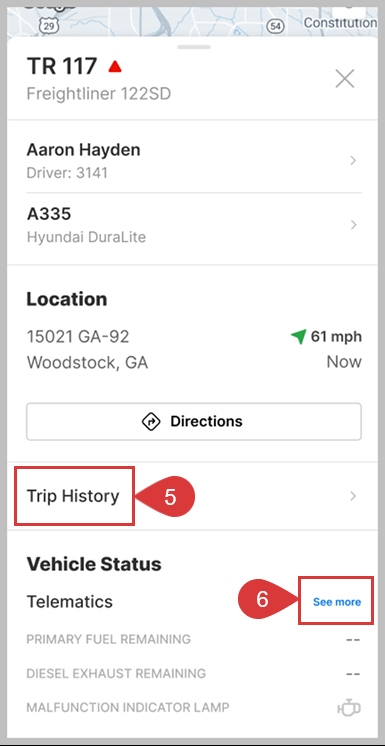Select the A335 Hyundai DuraLite row
Viewport: 385px width, 746px height.
(x=194, y=225)
